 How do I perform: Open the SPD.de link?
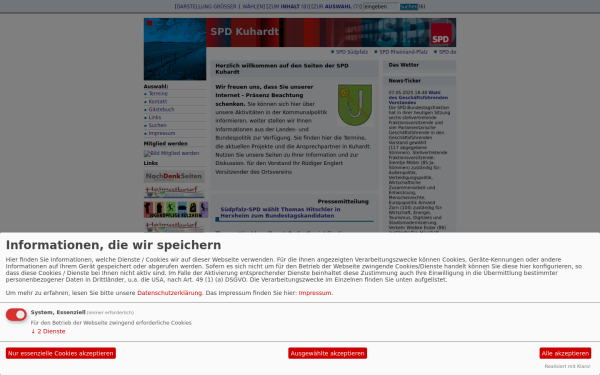tap(447, 52)
